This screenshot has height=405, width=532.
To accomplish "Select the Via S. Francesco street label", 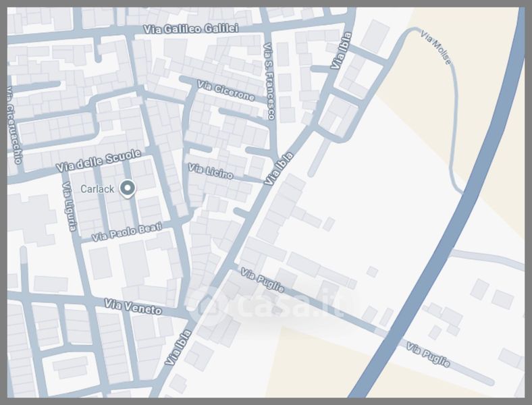I will coord(269,81).
